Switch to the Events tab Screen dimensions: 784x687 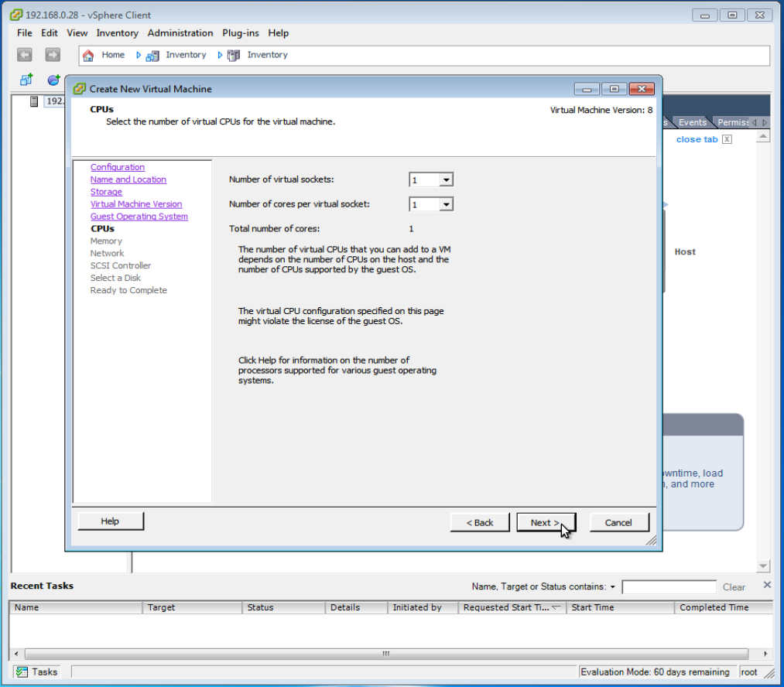point(693,122)
